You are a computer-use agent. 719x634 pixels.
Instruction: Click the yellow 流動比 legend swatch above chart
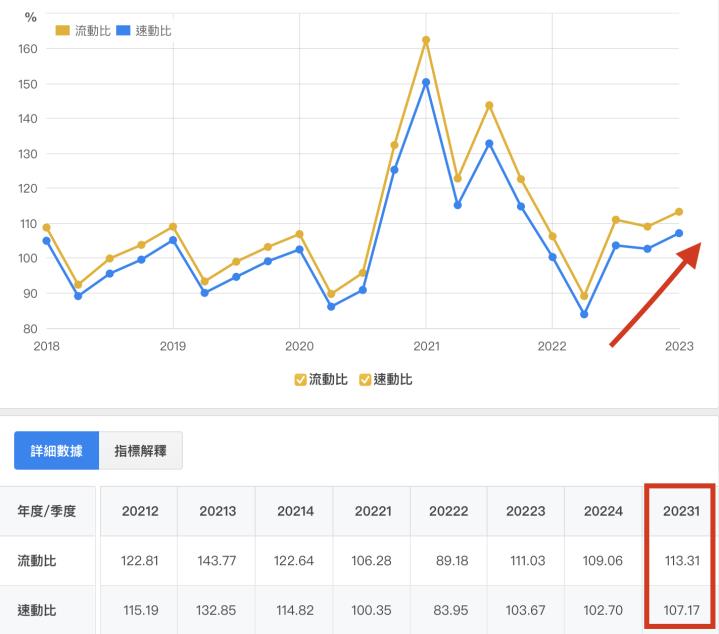coord(63,31)
